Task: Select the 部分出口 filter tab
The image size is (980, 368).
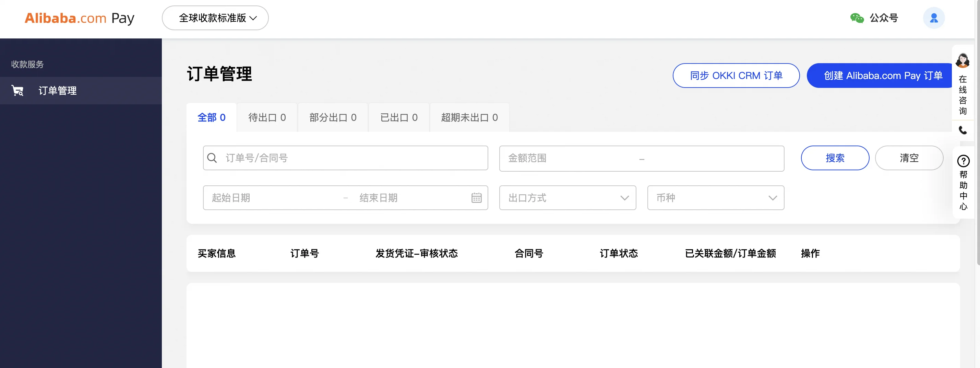Action: 333,117
